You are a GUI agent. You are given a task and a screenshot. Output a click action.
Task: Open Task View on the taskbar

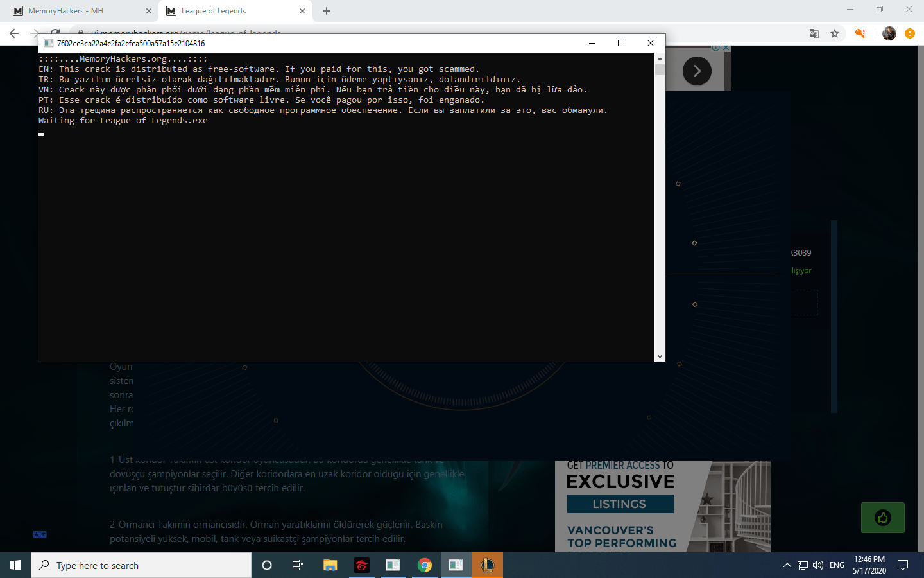pyautogui.click(x=298, y=565)
